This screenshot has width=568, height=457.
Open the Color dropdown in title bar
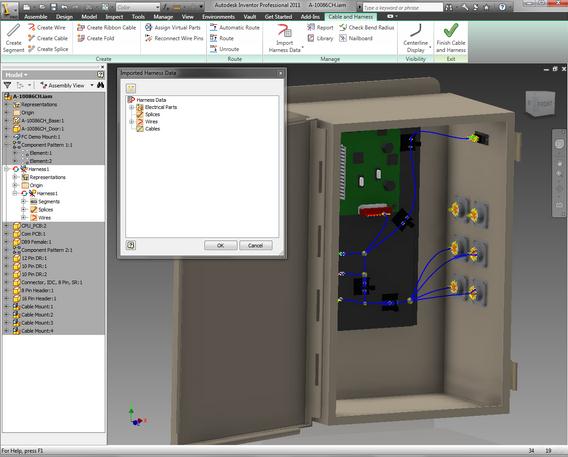pyautogui.click(x=138, y=7)
